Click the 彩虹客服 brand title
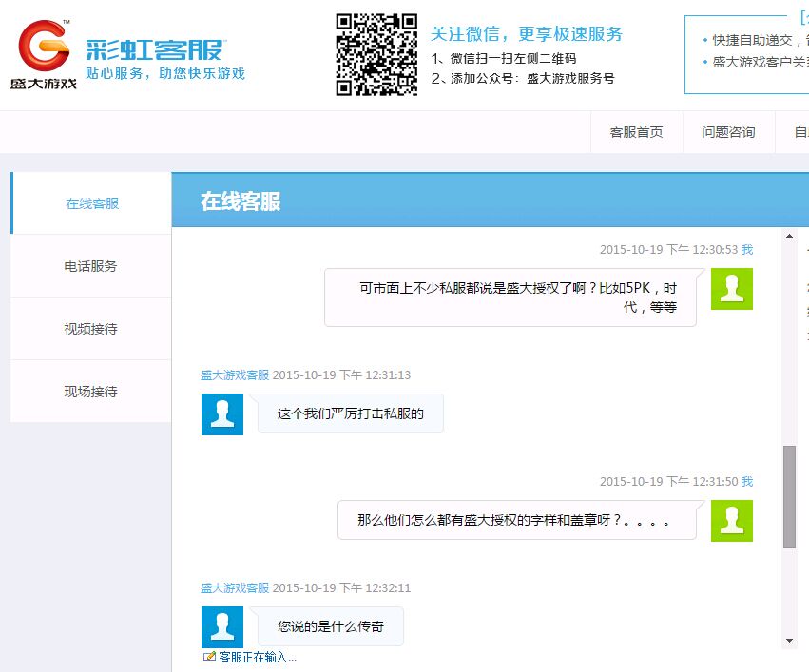The image size is (809, 672). point(155,50)
